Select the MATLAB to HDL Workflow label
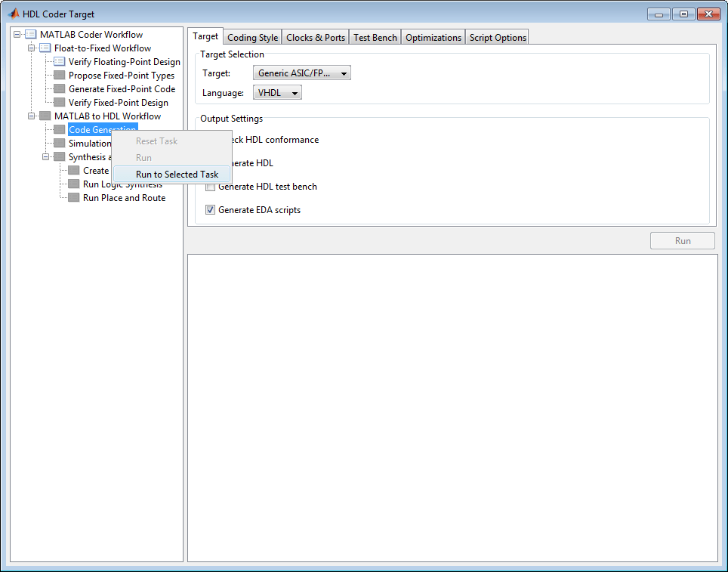The height and width of the screenshot is (572, 728). point(108,116)
